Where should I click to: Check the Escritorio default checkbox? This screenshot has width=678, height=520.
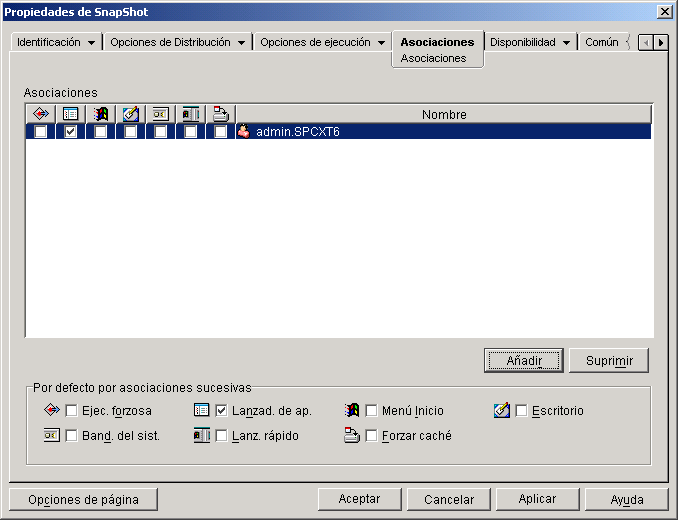point(521,410)
